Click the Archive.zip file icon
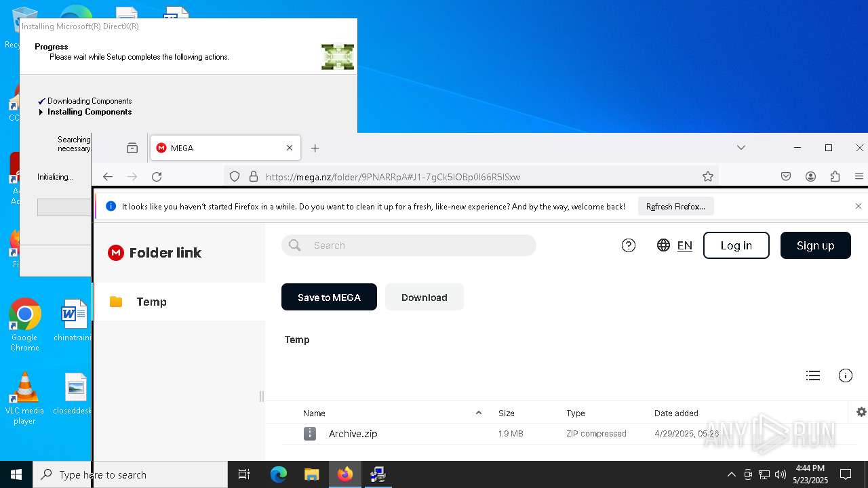This screenshot has height=488, width=868. click(x=310, y=434)
